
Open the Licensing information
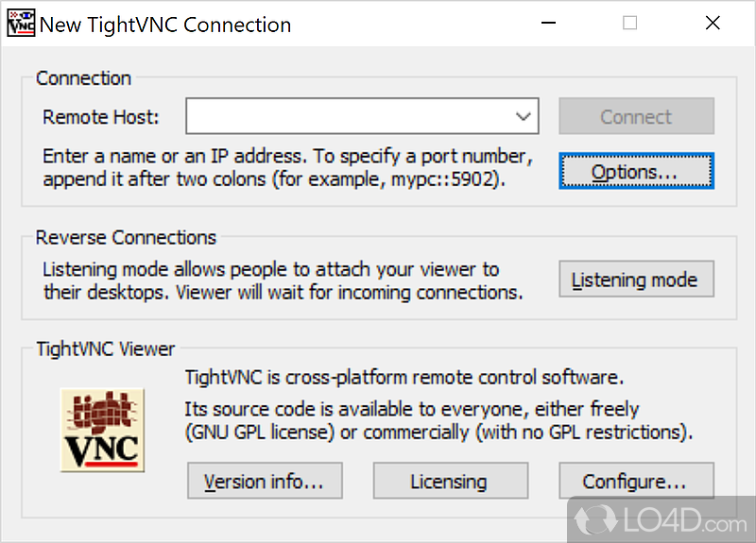tap(449, 482)
